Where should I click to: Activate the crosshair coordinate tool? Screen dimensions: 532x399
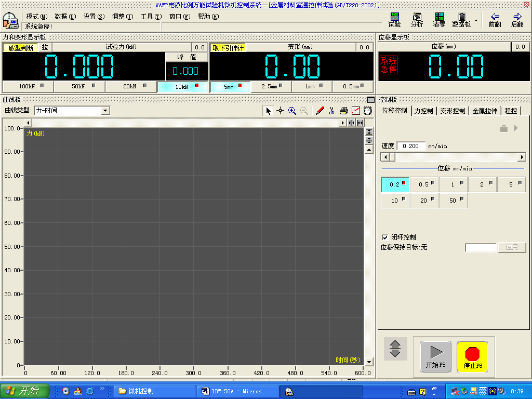(x=281, y=111)
